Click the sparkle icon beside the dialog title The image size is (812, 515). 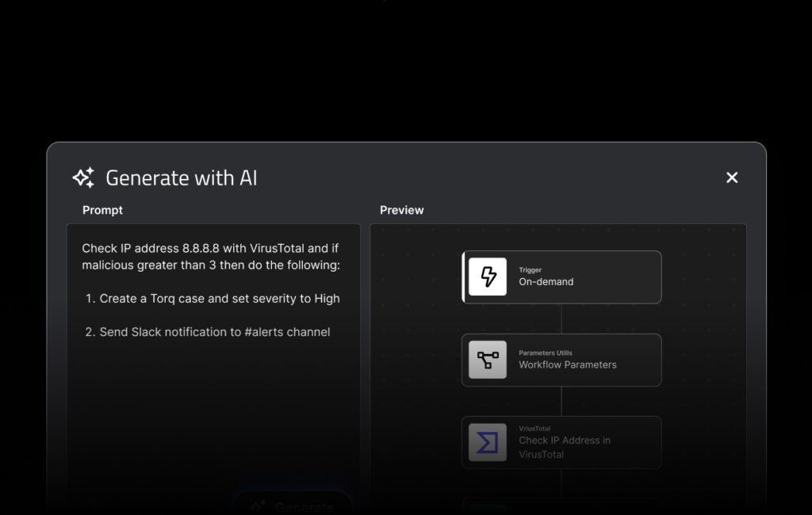click(84, 177)
